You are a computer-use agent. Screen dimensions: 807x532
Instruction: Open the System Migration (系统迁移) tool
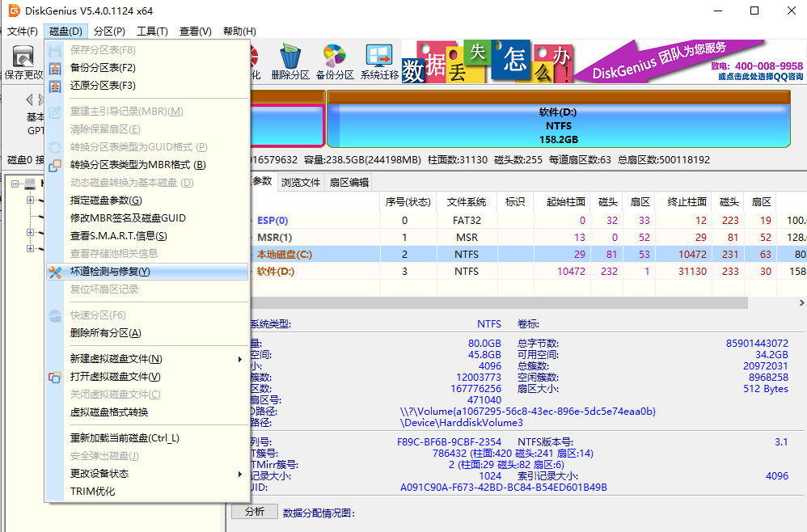point(379,61)
